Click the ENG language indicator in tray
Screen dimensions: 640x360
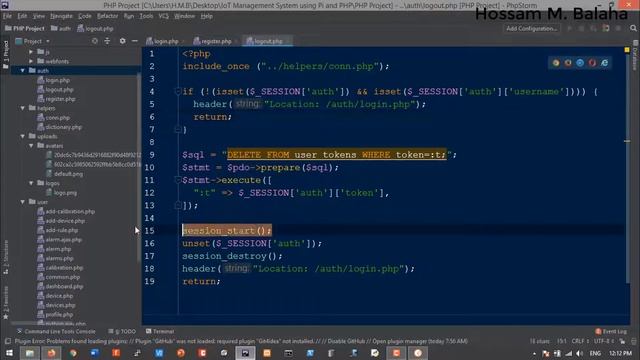[x=595, y=353]
